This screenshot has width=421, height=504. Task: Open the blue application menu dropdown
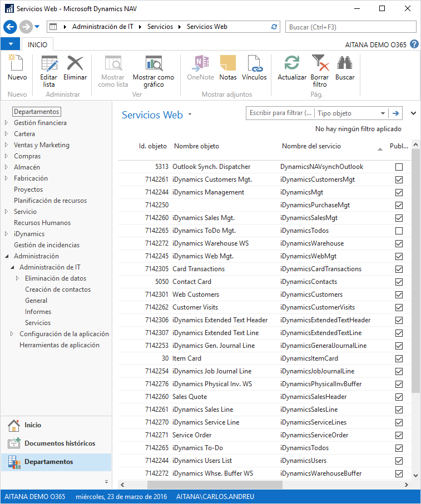click(x=10, y=44)
